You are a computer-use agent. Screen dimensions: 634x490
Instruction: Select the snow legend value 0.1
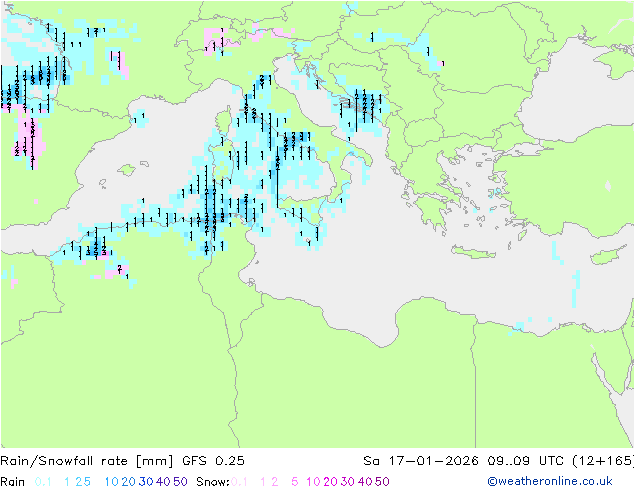(239, 482)
